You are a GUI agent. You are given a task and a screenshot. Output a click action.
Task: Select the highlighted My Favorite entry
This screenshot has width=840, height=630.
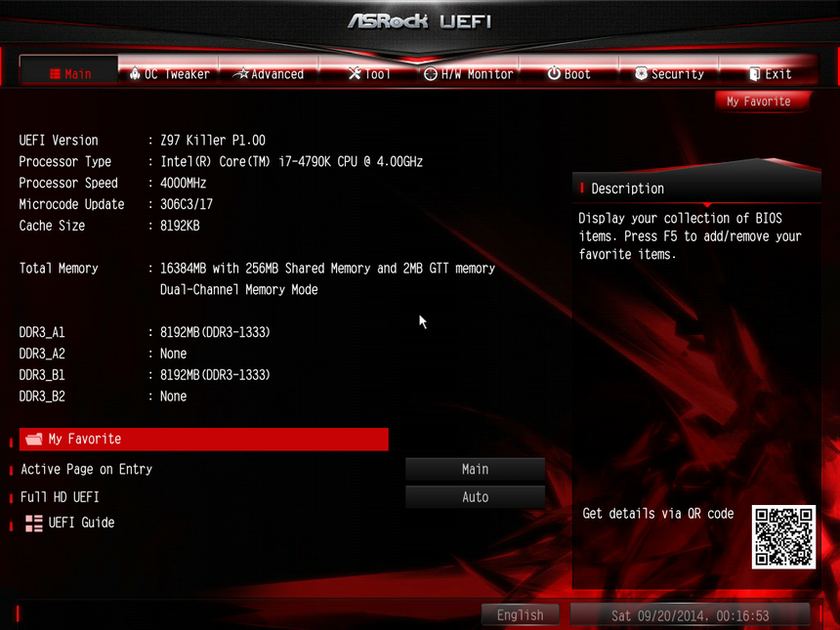point(203,439)
